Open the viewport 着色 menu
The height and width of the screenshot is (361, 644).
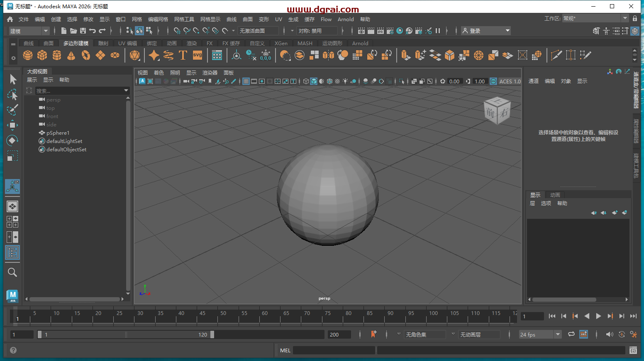point(159,73)
